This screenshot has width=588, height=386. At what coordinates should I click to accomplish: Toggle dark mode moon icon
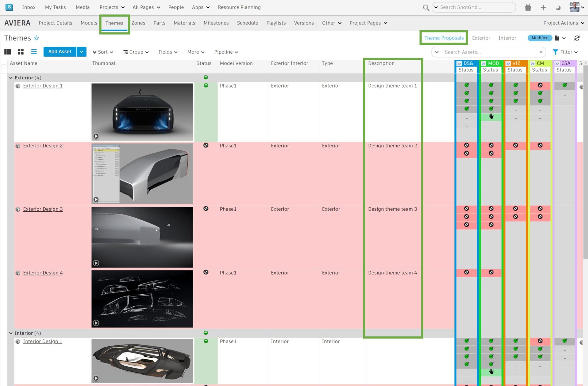pos(558,7)
